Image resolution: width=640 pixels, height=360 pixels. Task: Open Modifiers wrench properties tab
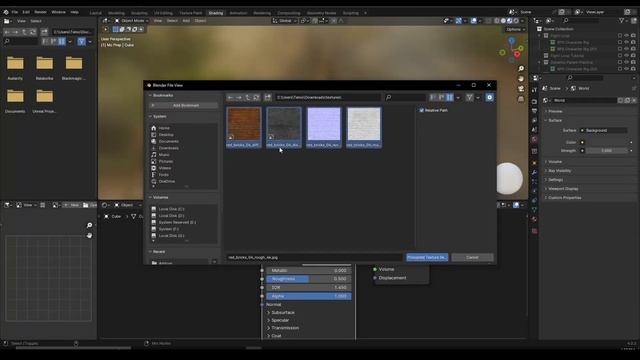[x=534, y=173]
